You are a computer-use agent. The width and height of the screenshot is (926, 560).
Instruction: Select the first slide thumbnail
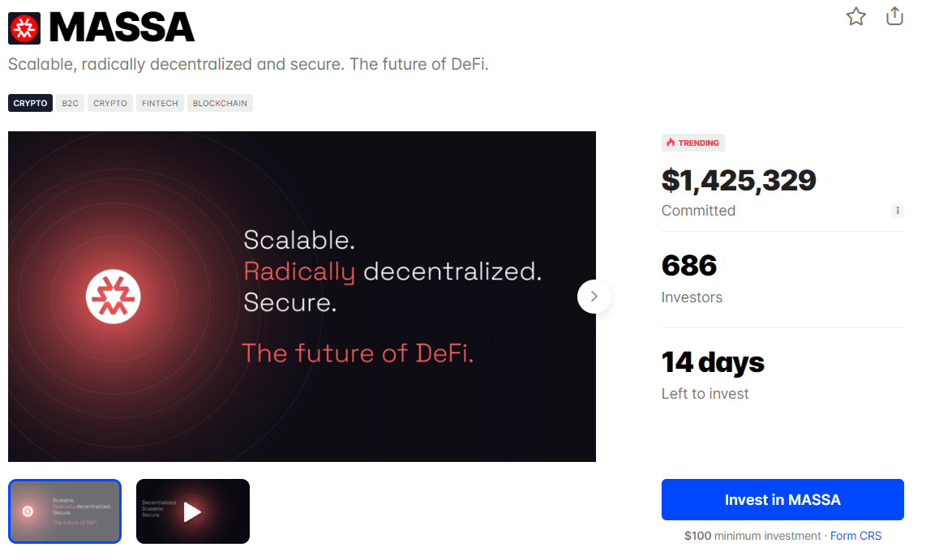[x=65, y=511]
